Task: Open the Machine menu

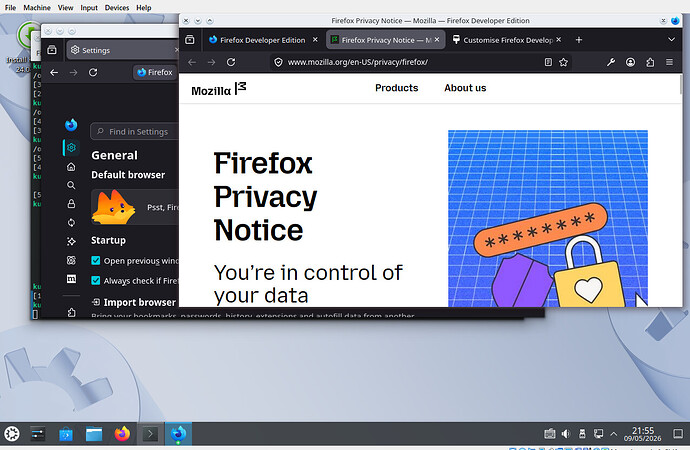Action: point(37,7)
